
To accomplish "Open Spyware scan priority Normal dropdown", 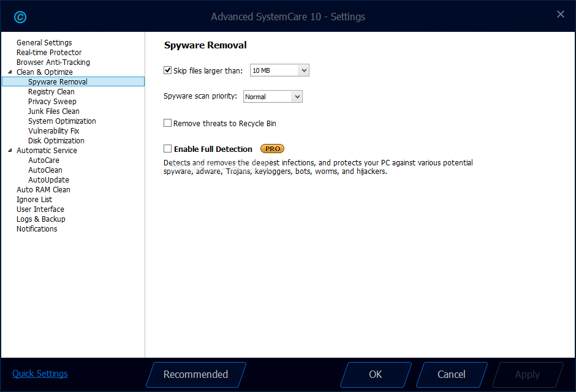I will [x=273, y=97].
